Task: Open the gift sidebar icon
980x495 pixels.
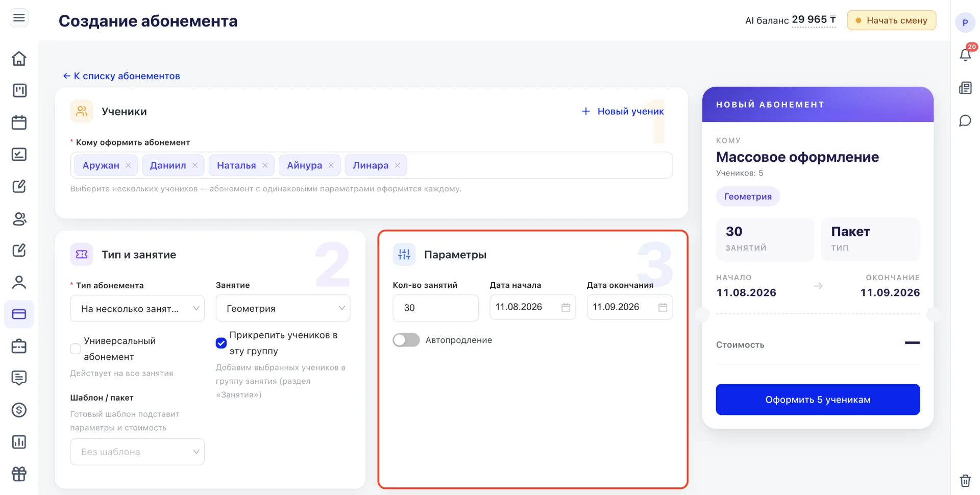Action: (19, 474)
